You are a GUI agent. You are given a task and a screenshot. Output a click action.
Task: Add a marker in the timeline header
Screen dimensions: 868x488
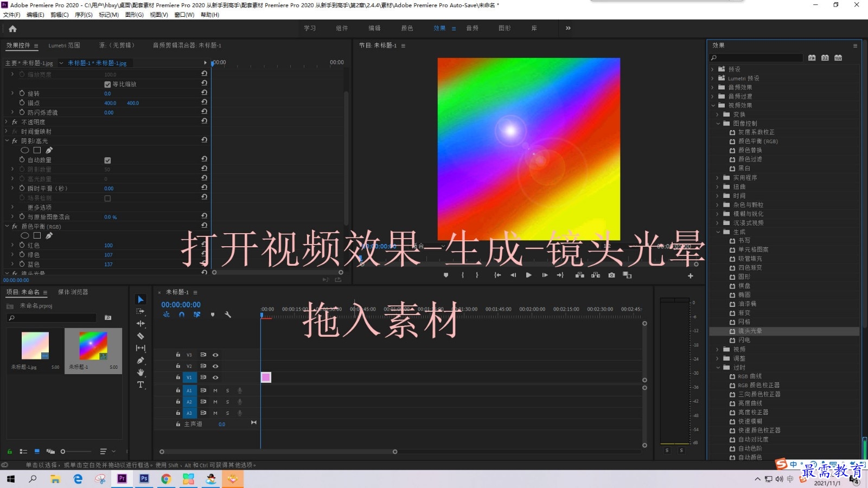213,314
